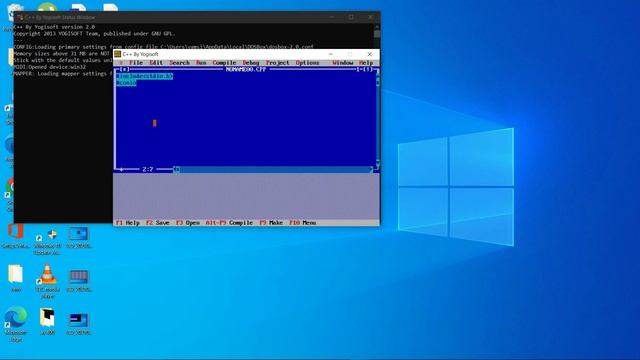Open the Project menu
The image size is (640, 360).
(278, 63)
